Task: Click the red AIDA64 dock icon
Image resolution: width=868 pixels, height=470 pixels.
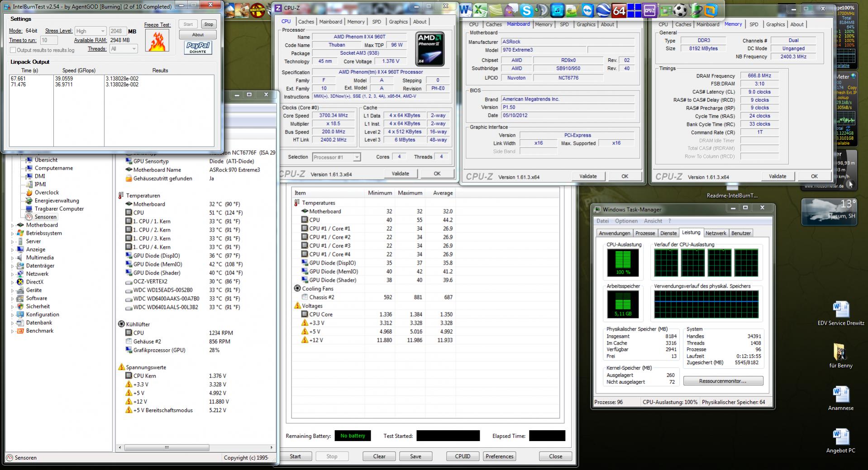Action: (x=619, y=10)
